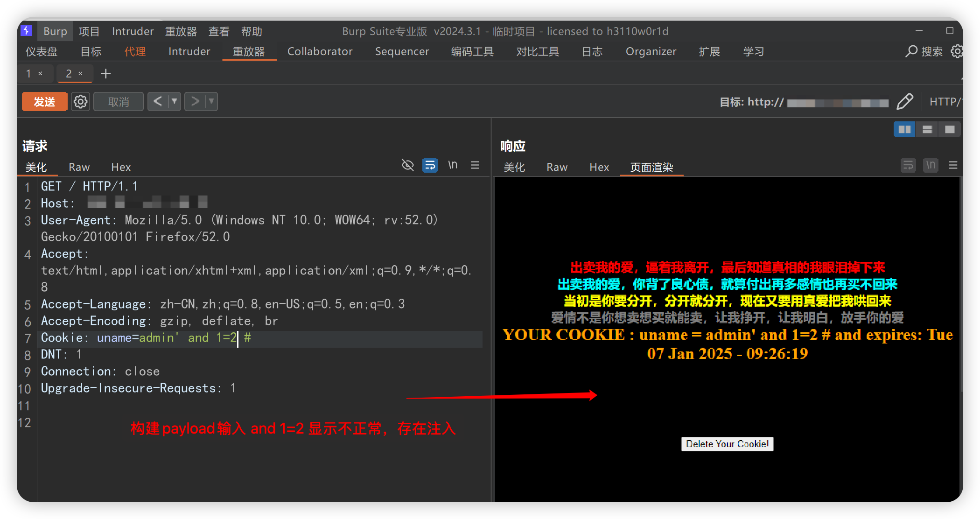Viewport: 980px width, 519px height.
Task: Open the global settings gear icon
Action: 957,51
